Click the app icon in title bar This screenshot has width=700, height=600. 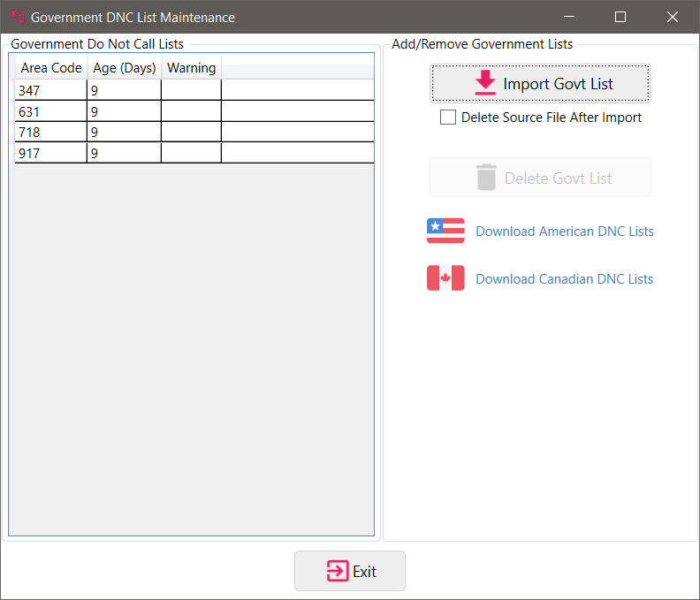[17, 17]
